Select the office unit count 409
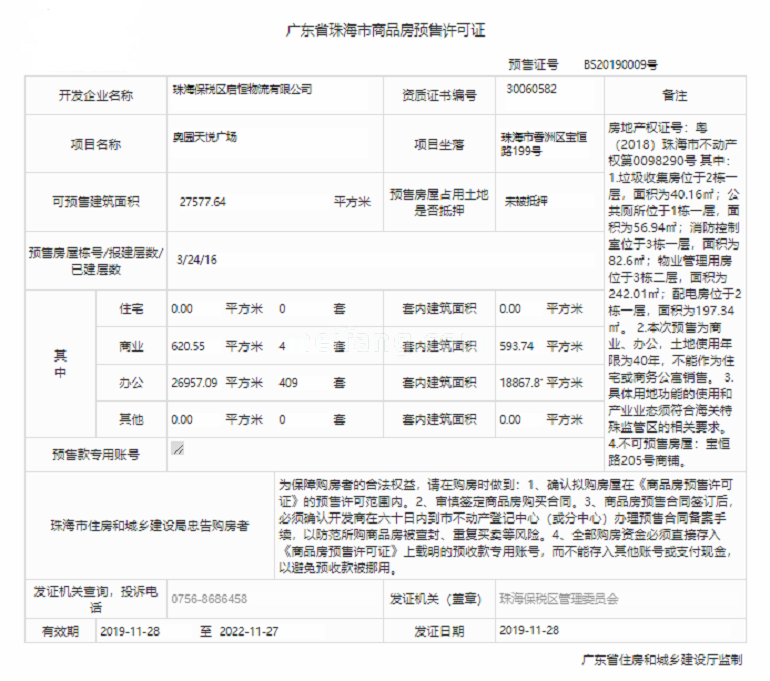Viewport: 770px width, 681px height. click(289, 382)
